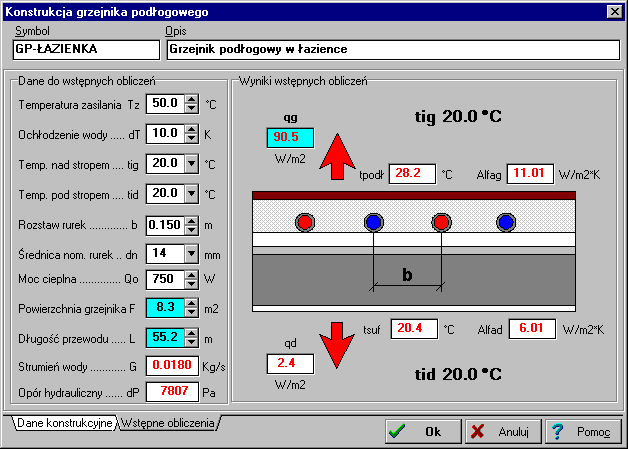Expand the nominal pipe diameter dn dropdown

(191, 254)
